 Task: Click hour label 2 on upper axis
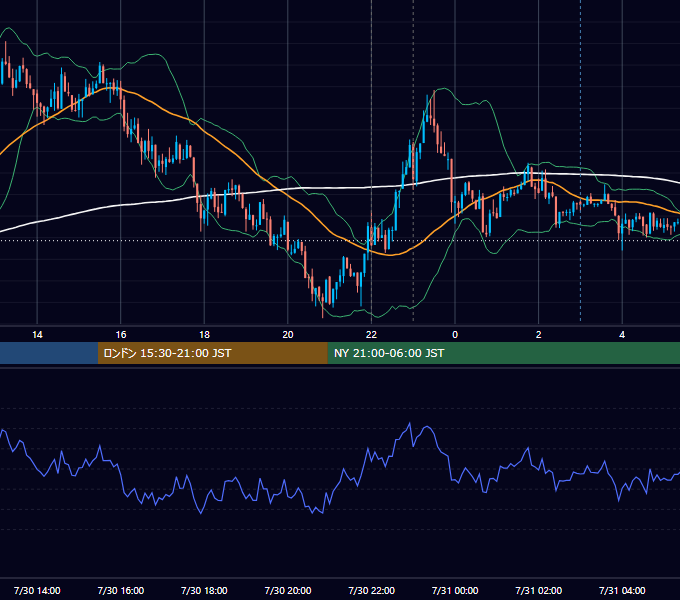click(539, 335)
